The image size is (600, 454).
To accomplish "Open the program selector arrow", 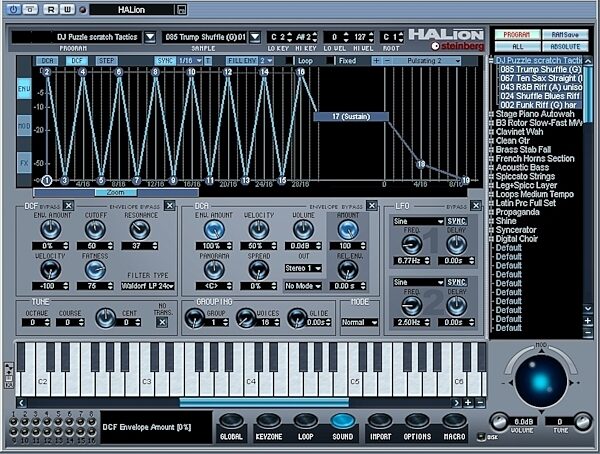I will click(x=150, y=37).
